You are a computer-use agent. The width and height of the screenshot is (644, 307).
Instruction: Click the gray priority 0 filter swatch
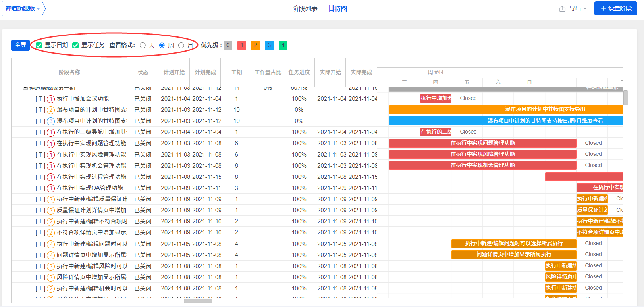pyautogui.click(x=228, y=45)
